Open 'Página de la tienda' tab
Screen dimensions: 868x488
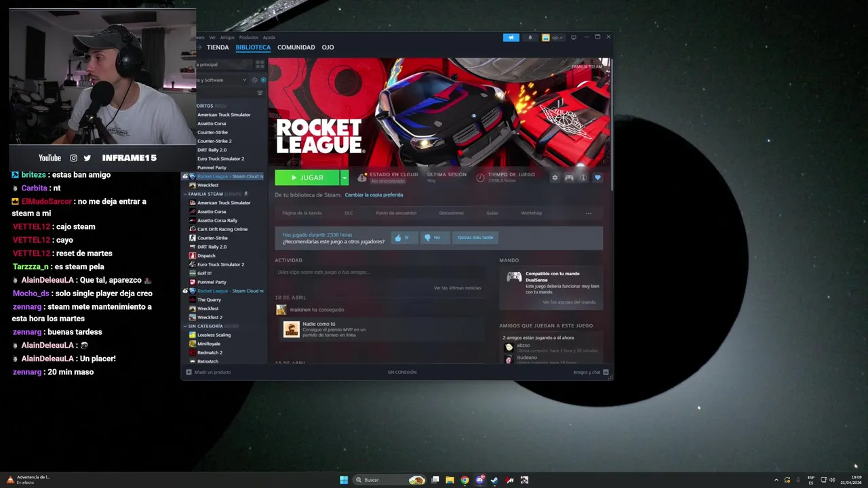(302, 213)
